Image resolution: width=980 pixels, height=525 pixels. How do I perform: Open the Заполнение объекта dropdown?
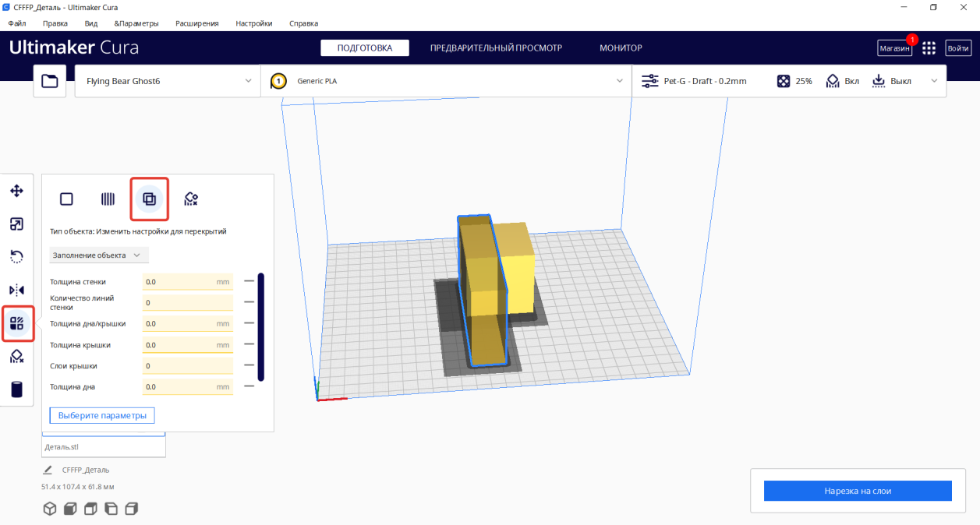(99, 255)
